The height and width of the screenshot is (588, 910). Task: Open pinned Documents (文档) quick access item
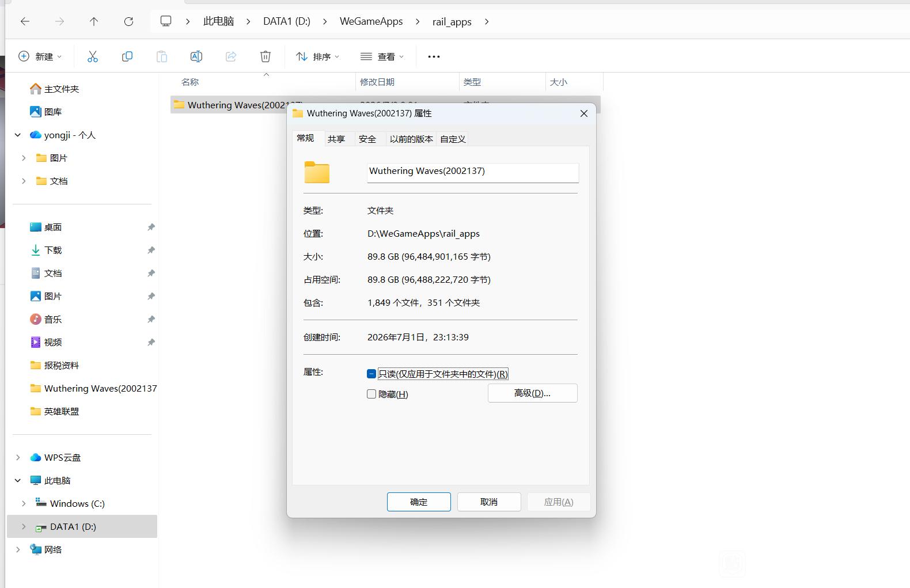coord(45,273)
